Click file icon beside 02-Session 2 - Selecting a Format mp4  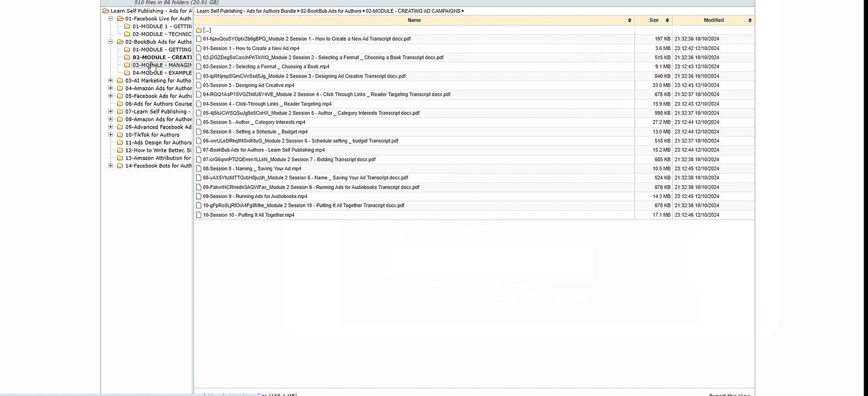pyautogui.click(x=199, y=67)
